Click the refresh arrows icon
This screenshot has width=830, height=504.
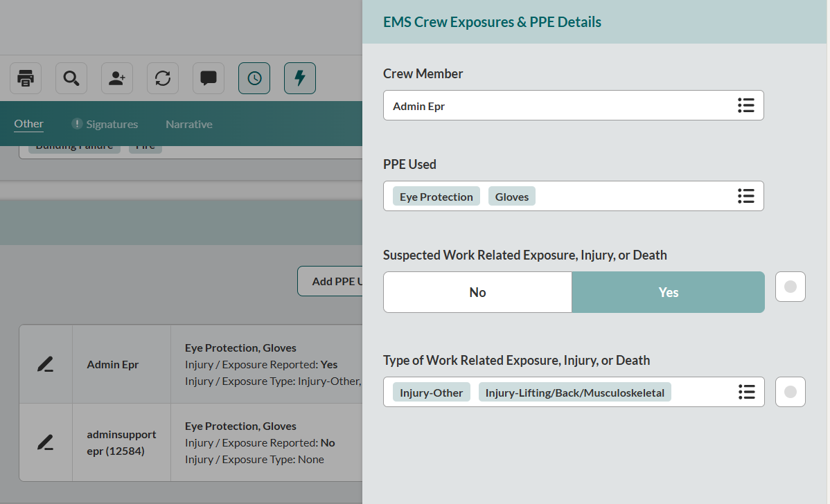(x=163, y=78)
